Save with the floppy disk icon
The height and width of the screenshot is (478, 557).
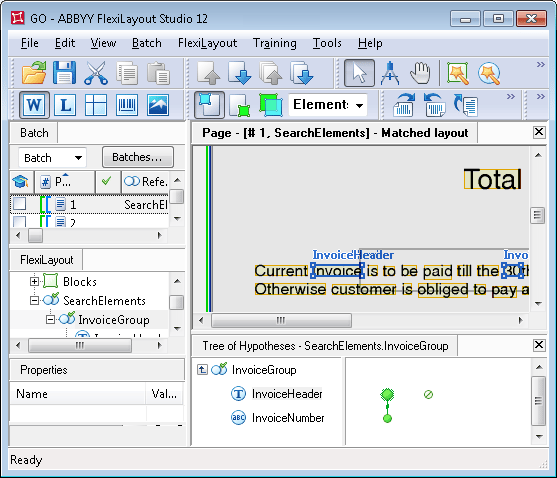(64, 73)
